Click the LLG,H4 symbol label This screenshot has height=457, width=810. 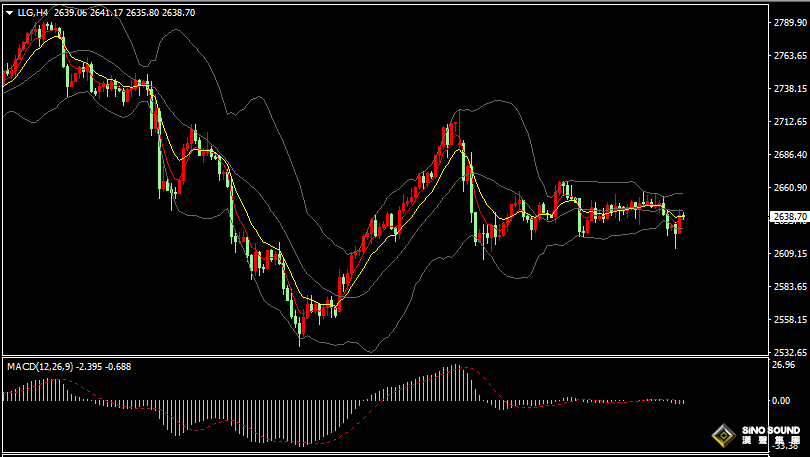32,13
